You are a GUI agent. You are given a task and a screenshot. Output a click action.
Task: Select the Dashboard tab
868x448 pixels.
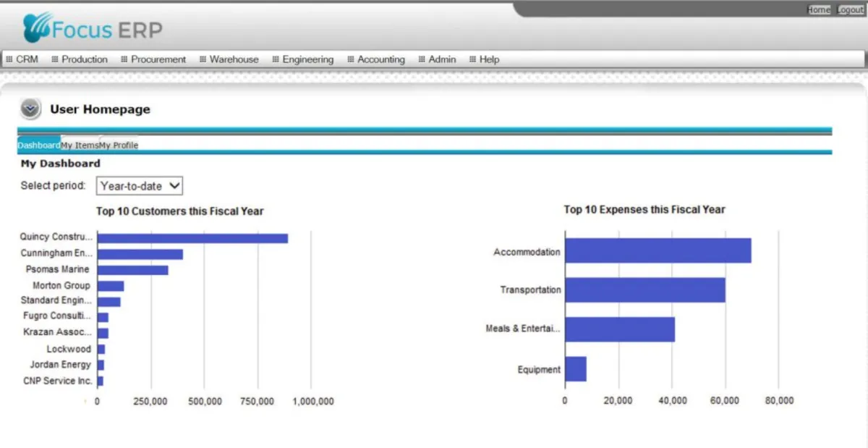tap(39, 145)
